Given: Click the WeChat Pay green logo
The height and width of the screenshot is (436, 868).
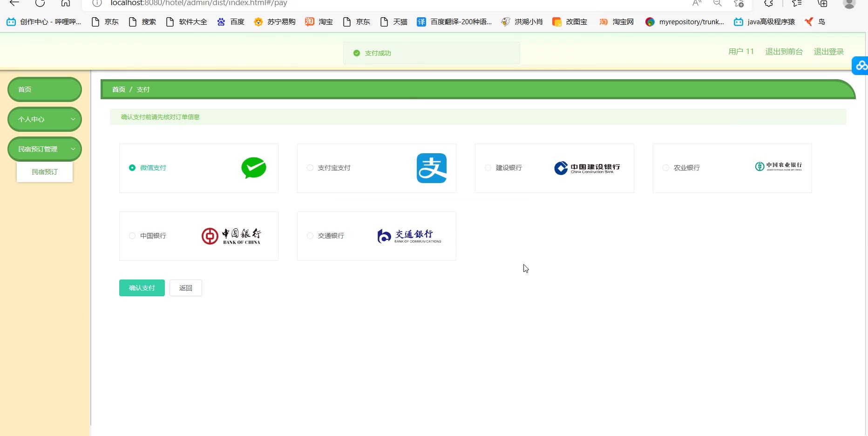Looking at the screenshot, I should click(x=254, y=168).
